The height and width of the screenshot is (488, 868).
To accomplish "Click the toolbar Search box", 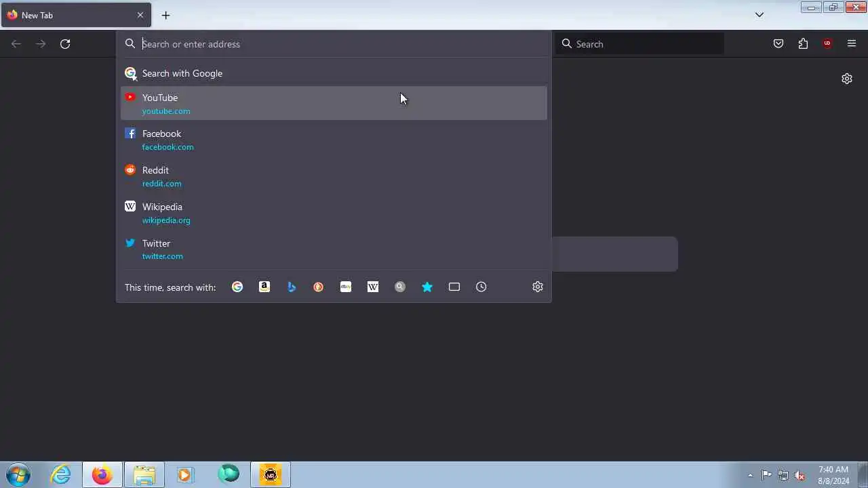I will click(639, 44).
